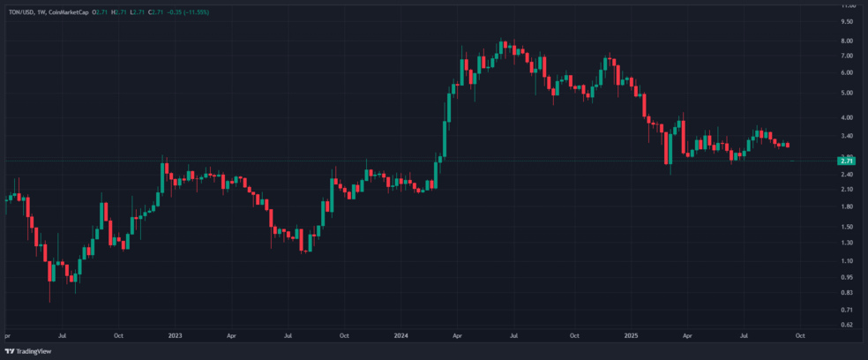The height and width of the screenshot is (360, 868).
Task: Click the 1.10 level on price scale
Action: coord(847,260)
